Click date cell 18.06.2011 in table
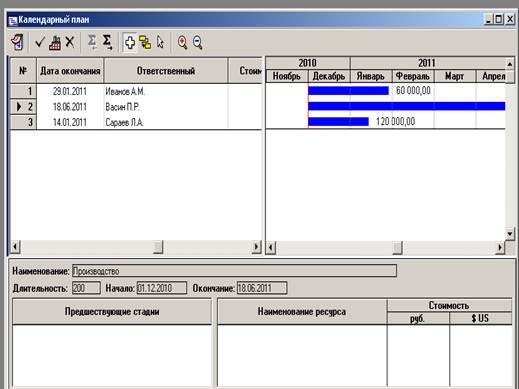The width and height of the screenshot is (519, 389). pyautogui.click(x=70, y=107)
